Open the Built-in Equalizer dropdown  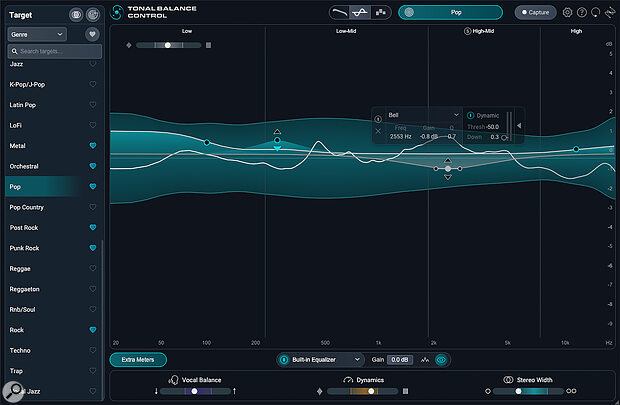pyautogui.click(x=326, y=360)
